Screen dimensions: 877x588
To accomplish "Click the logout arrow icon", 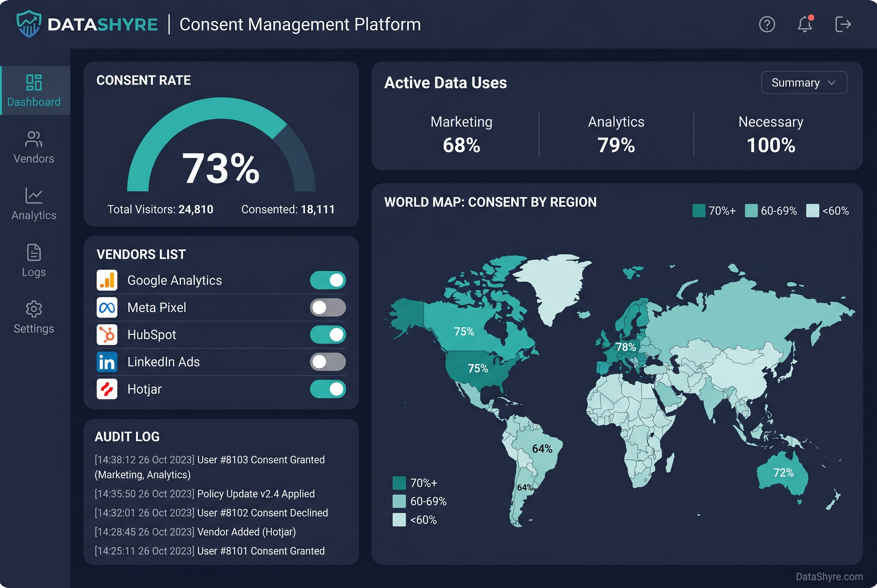I will pyautogui.click(x=843, y=24).
